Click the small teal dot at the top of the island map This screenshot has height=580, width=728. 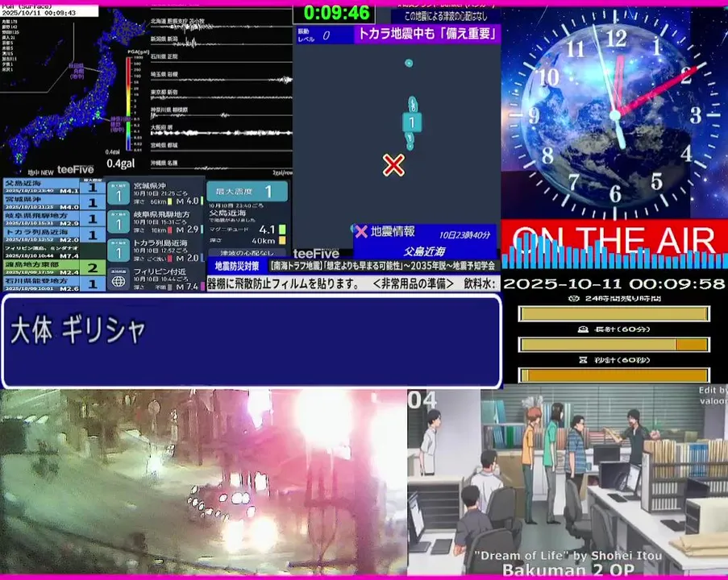(409, 63)
